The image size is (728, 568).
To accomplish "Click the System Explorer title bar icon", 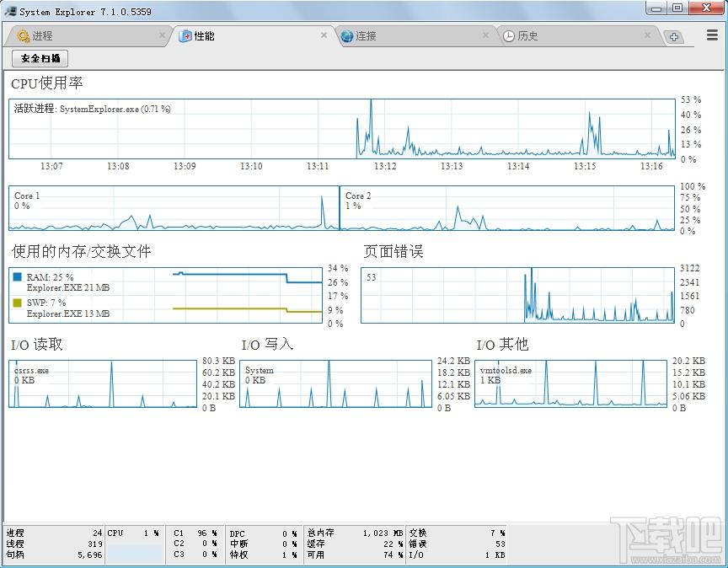I will (x=10, y=11).
